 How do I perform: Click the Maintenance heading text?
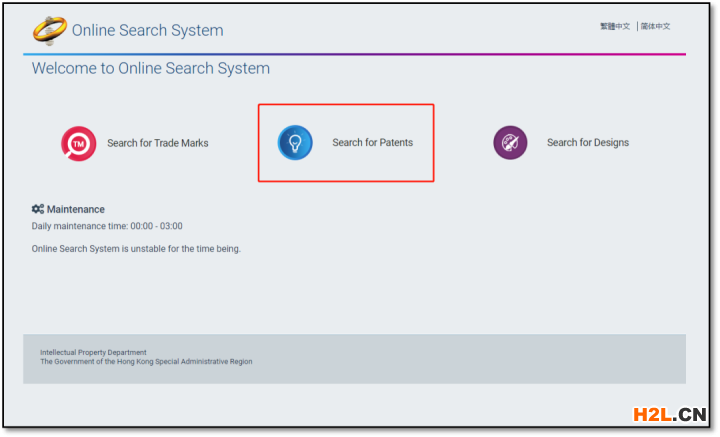tap(76, 209)
